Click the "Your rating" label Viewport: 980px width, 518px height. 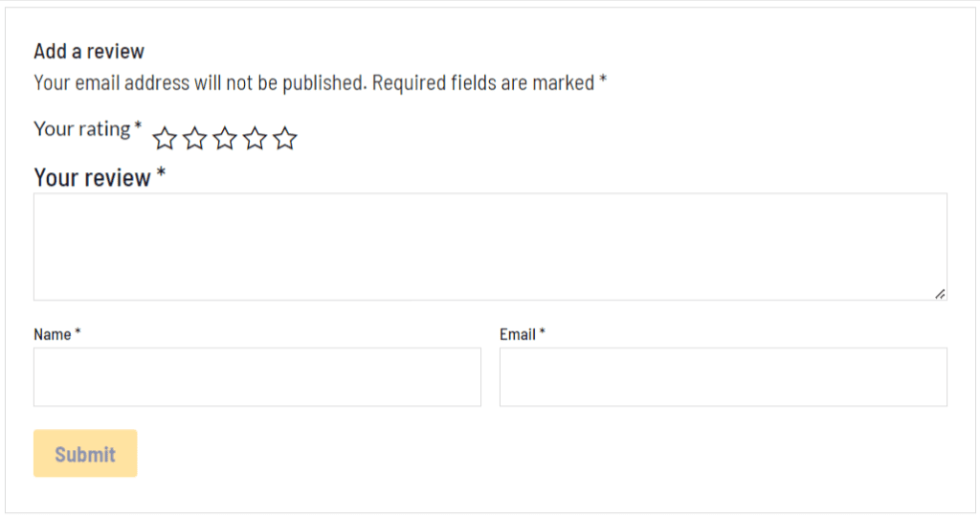[82, 129]
